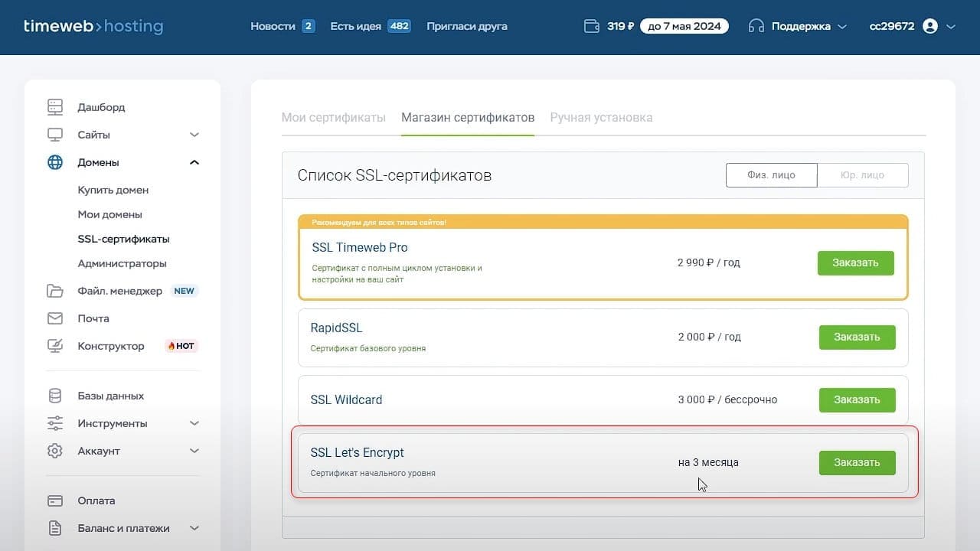Select Юр. лицо toggle option
Screen dimensions: 980x551
pos(863,175)
